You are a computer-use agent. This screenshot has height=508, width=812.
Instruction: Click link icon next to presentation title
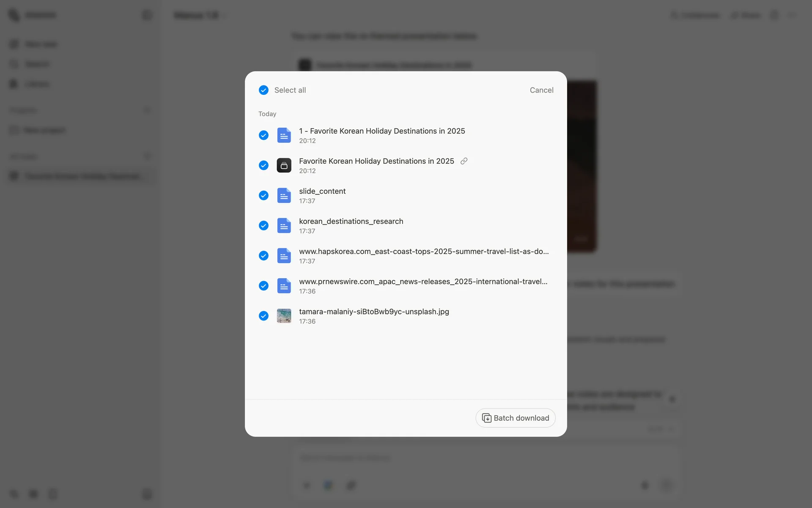pyautogui.click(x=464, y=161)
